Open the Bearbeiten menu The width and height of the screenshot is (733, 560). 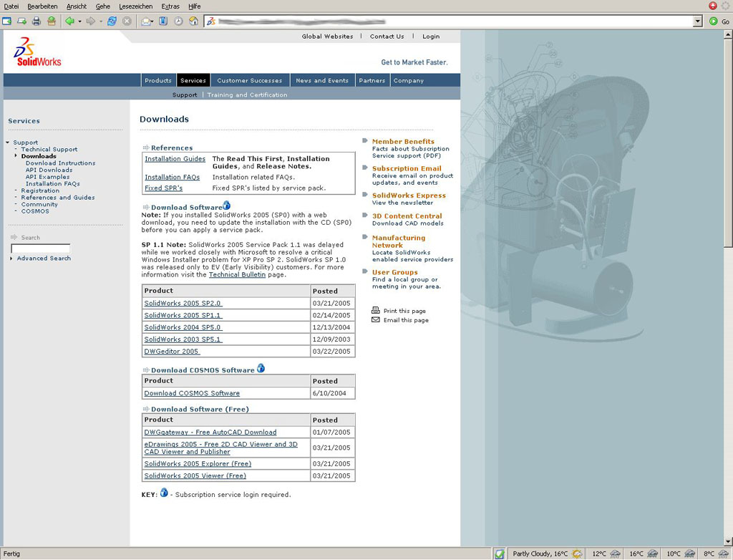(42, 6)
